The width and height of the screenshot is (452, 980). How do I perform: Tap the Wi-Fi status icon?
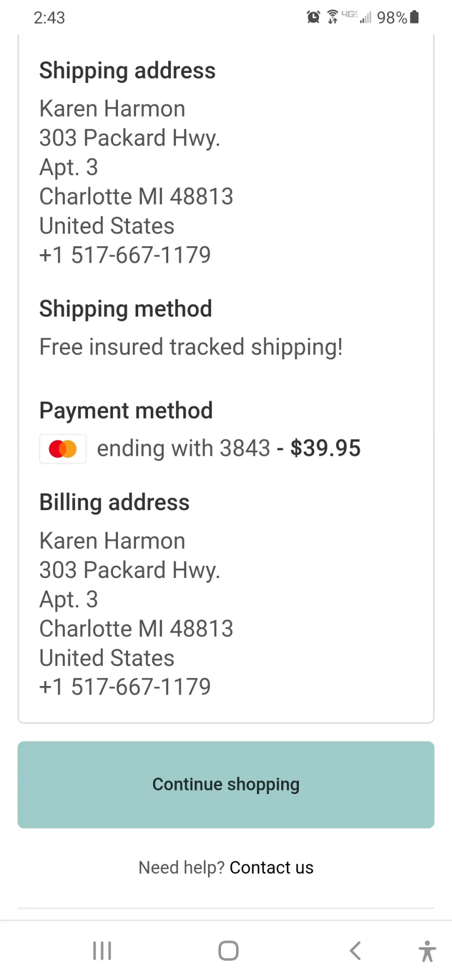(x=332, y=17)
